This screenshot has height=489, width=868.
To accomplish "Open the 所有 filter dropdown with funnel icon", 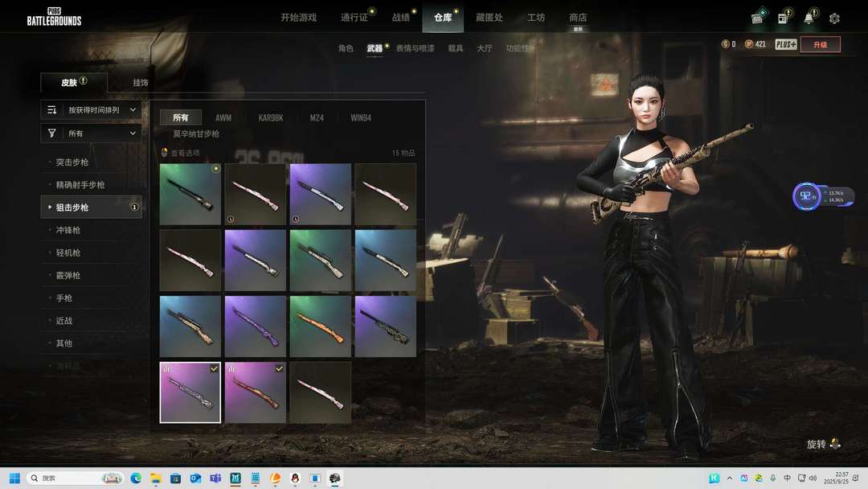I will (x=92, y=134).
